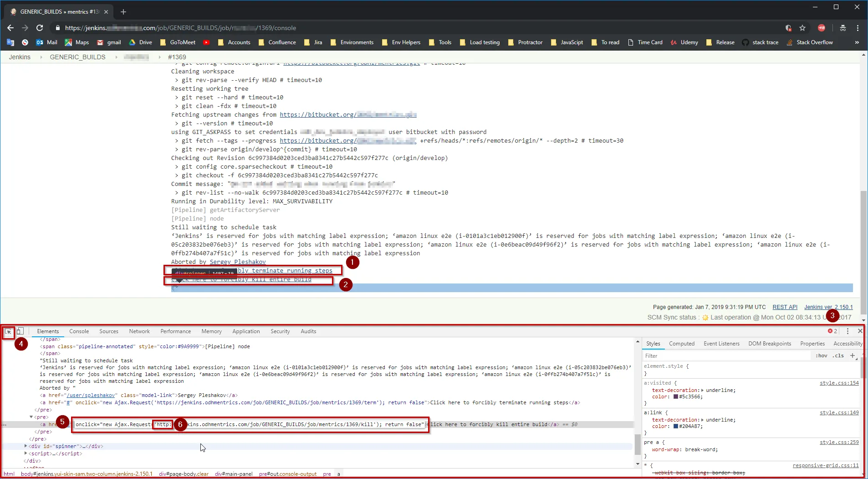868x479 pixels.
Task: Show more bookmarks with the overflow chevron
Action: [x=857, y=42]
